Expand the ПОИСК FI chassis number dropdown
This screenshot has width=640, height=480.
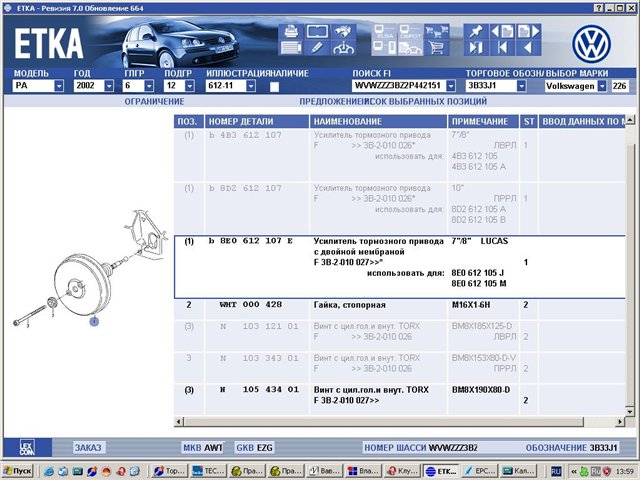pos(451,86)
